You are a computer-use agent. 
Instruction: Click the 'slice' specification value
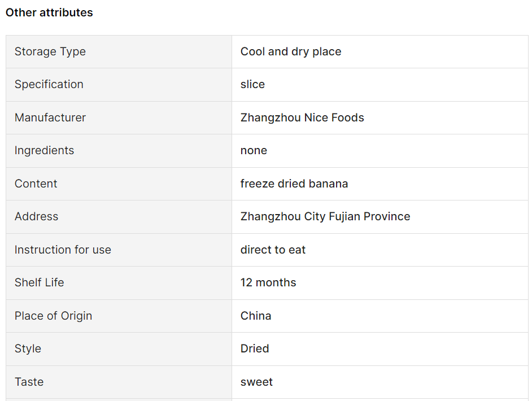tap(252, 84)
